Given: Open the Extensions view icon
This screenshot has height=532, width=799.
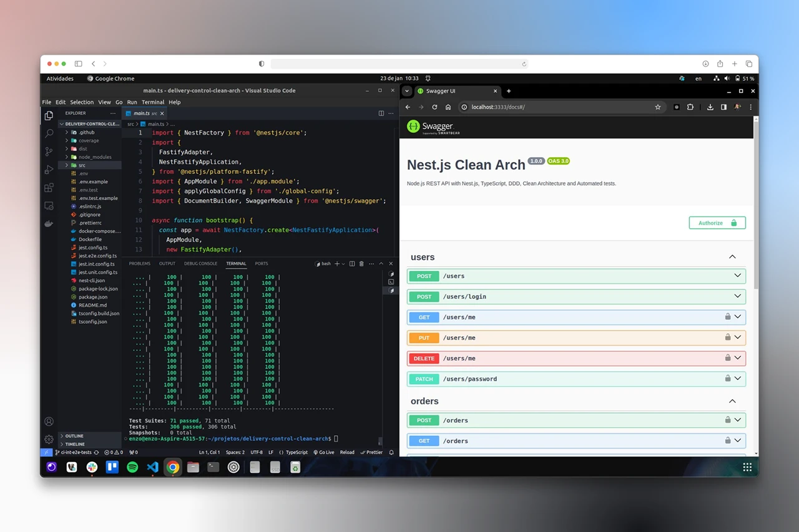Looking at the screenshot, I should coord(49,188).
